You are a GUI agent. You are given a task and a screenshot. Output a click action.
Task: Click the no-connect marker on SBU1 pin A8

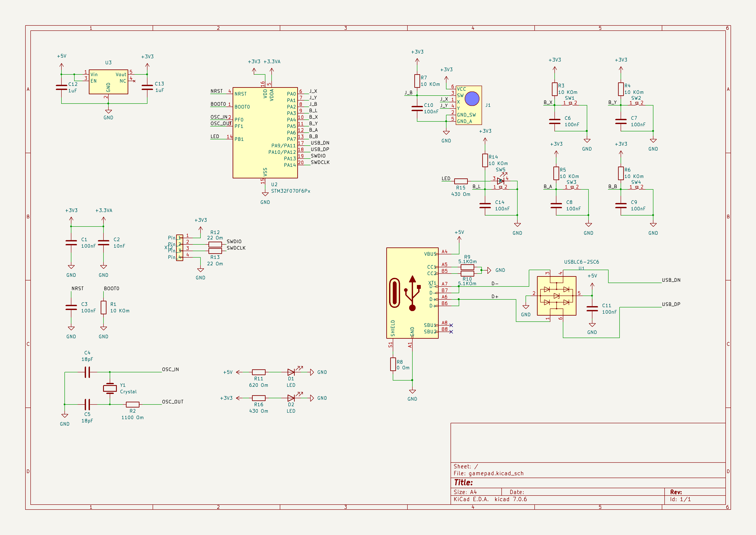coord(451,325)
